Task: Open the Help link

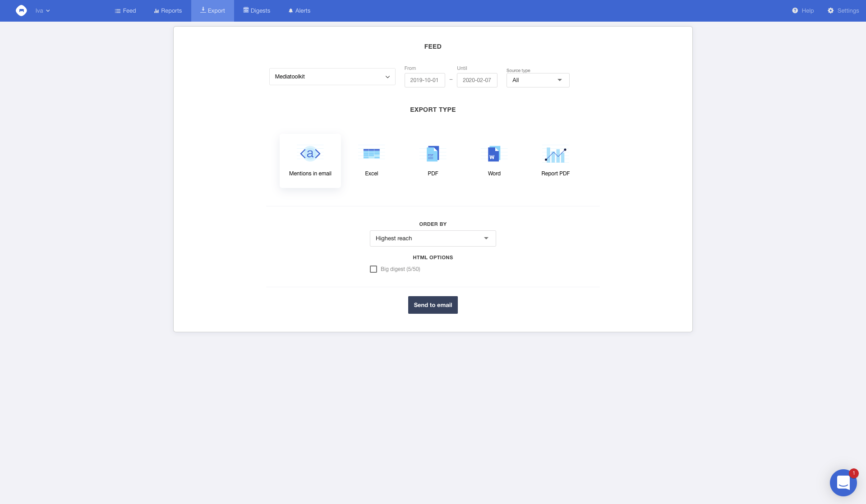Action: coord(803,11)
